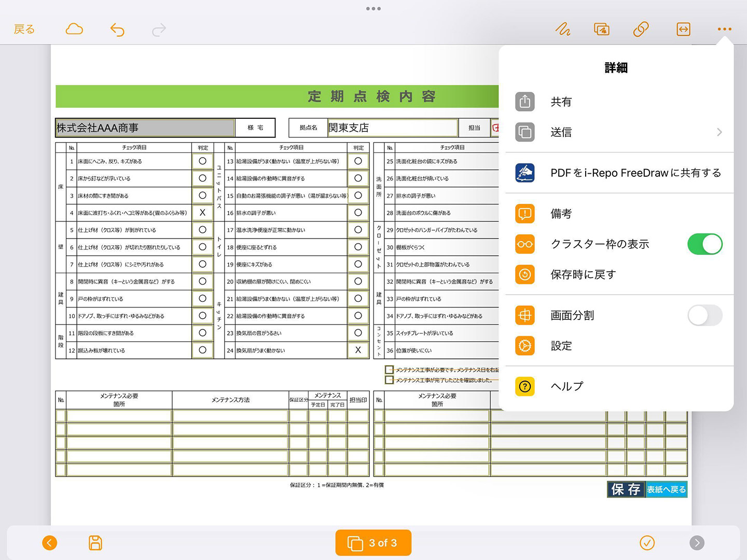Tap the link chain icon

[x=641, y=30]
